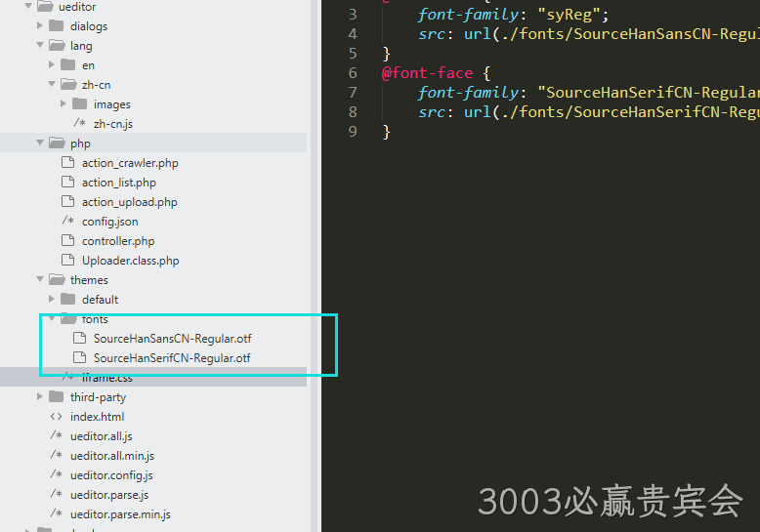Click the file icon beside action_list.php
The width and height of the screenshot is (760, 532).
click(67, 182)
